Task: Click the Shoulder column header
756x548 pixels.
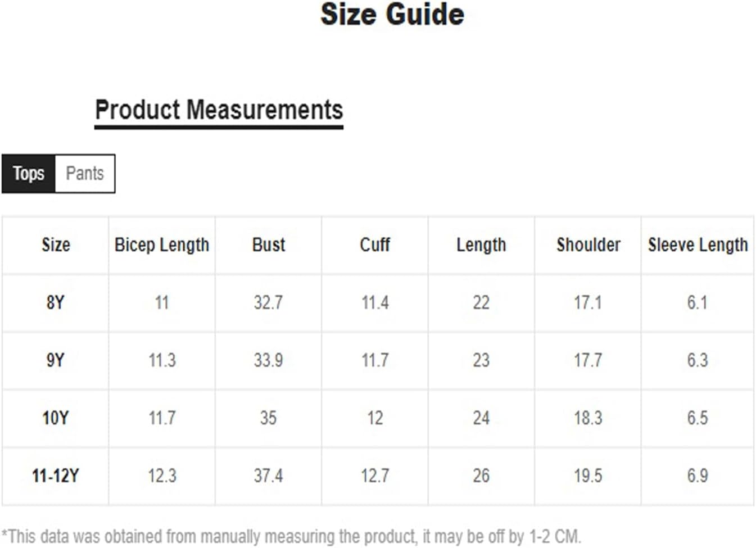Action: pos(588,245)
